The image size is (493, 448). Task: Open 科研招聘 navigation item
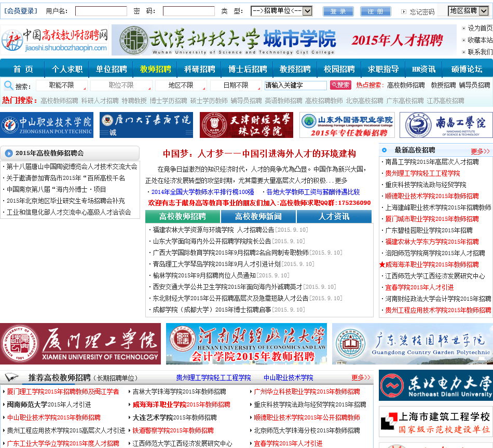(x=199, y=69)
